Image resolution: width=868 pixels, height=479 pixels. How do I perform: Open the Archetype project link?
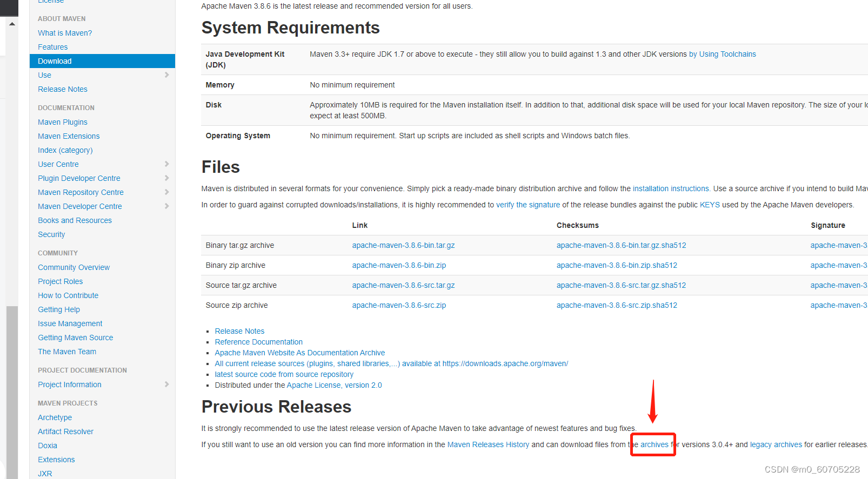55,417
